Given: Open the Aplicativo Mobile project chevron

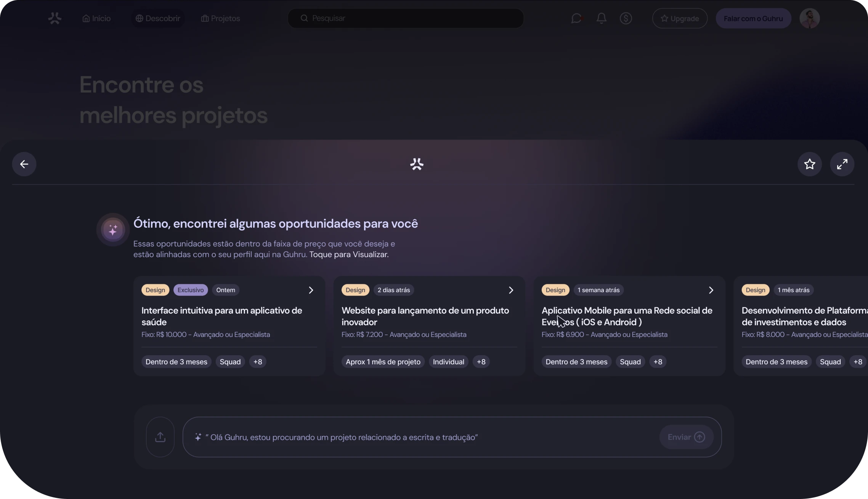Looking at the screenshot, I should click(x=711, y=290).
